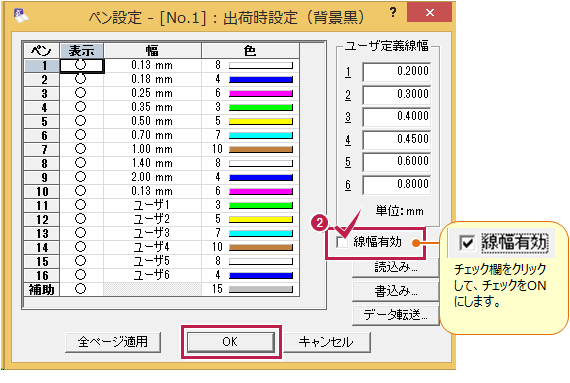
Task: Click user-defined width field 4 (0.4500)
Action: (396, 140)
